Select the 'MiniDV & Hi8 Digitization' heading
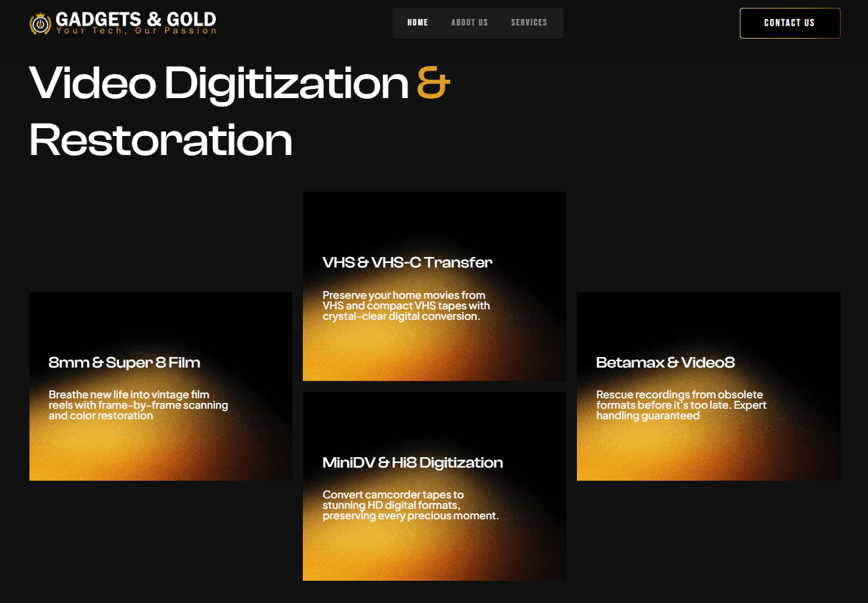 413,462
